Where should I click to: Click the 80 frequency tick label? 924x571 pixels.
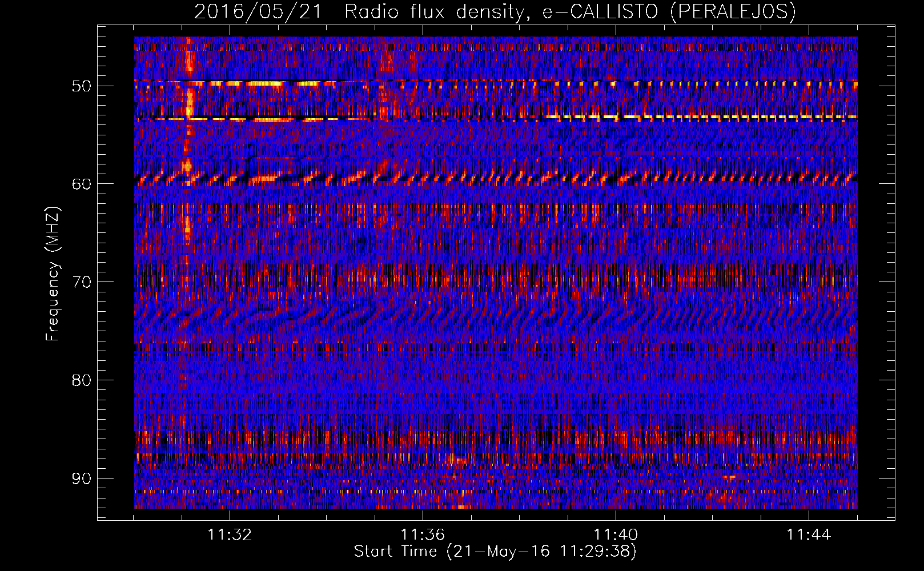[x=81, y=380]
